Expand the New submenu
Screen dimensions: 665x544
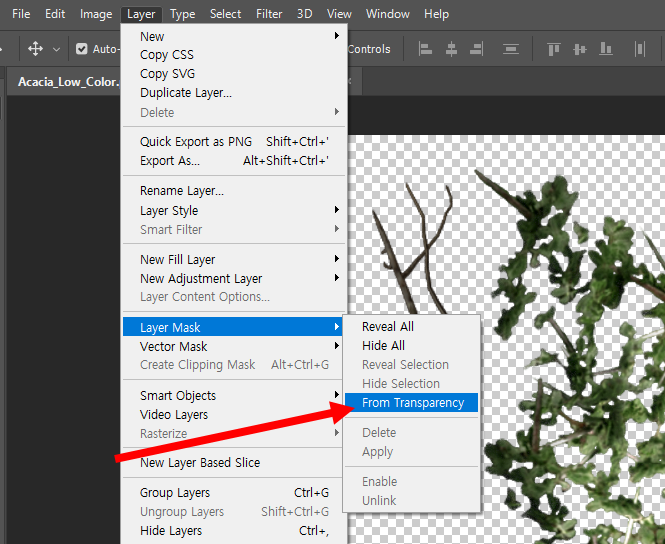(234, 36)
